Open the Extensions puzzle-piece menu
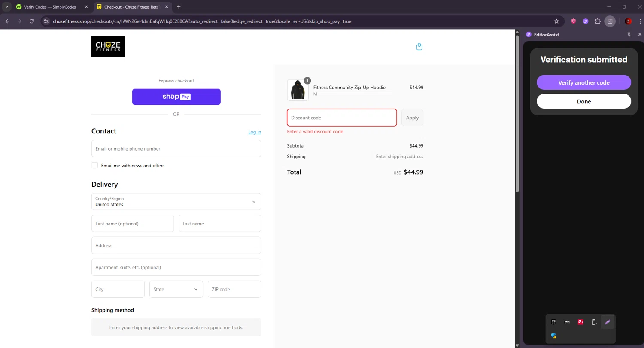The image size is (644, 348). (598, 21)
